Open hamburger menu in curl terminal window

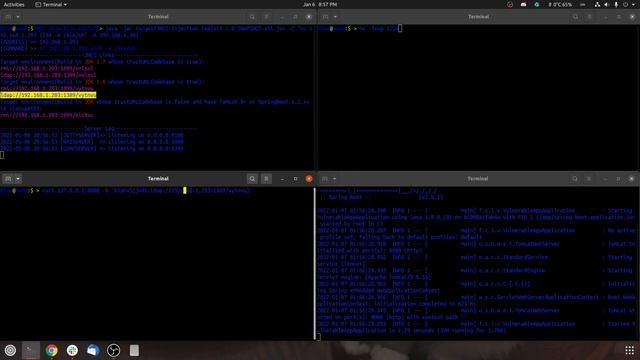click(266, 179)
